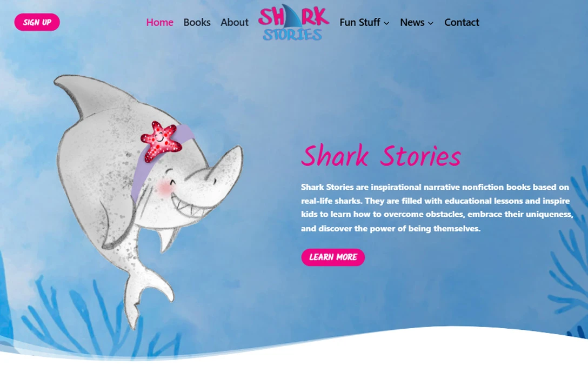Screen dimensions: 588x392
Task: Open the Books page
Action: tap(197, 23)
